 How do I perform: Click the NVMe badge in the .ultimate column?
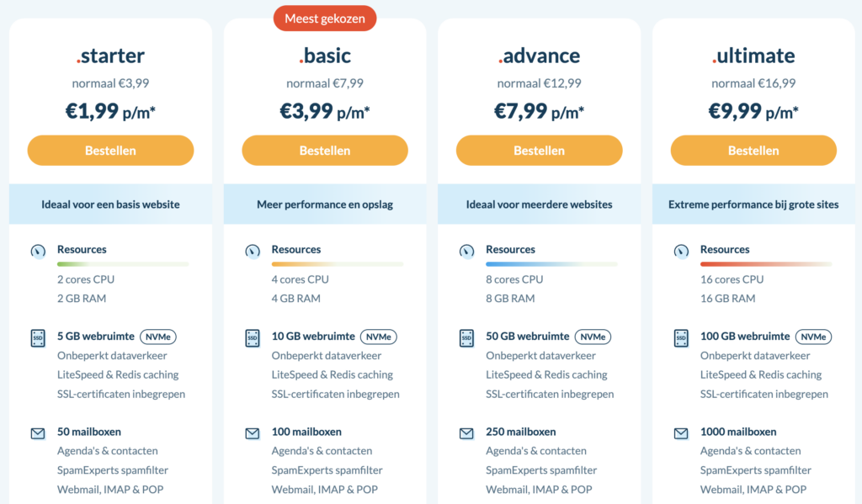813,336
